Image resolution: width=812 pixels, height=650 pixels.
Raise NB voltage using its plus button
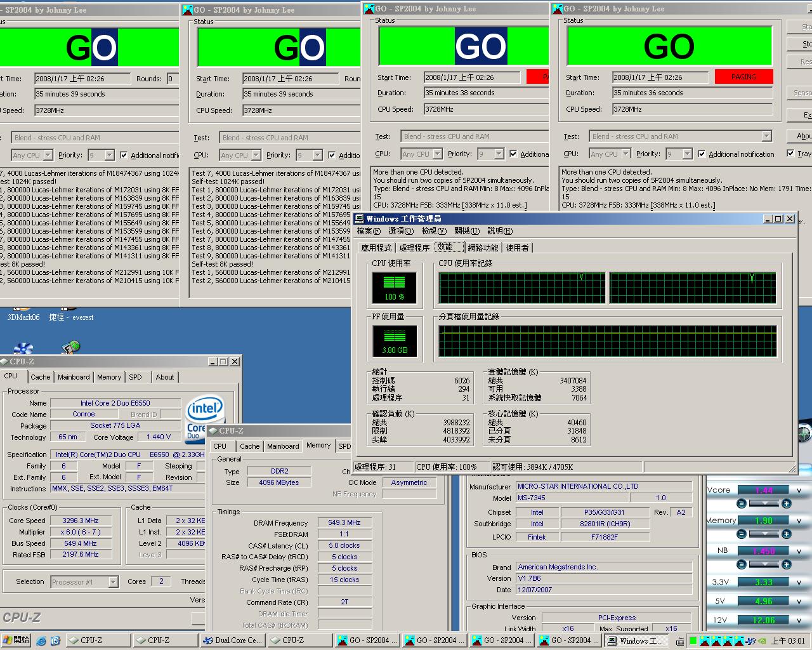(787, 564)
